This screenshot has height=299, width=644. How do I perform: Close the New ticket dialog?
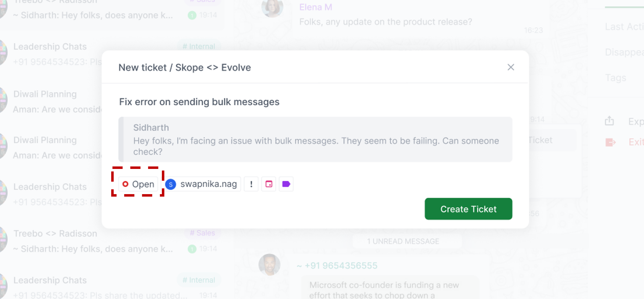tap(511, 67)
